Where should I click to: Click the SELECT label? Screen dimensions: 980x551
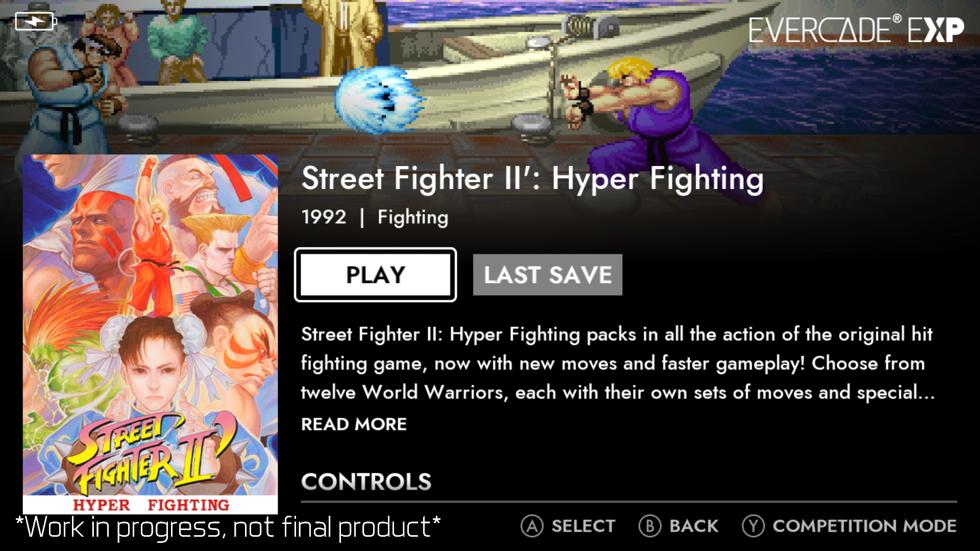(583, 526)
